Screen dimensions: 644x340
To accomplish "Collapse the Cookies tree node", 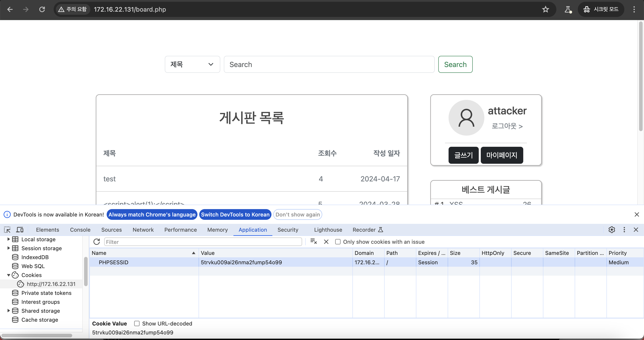I will coord(8,275).
